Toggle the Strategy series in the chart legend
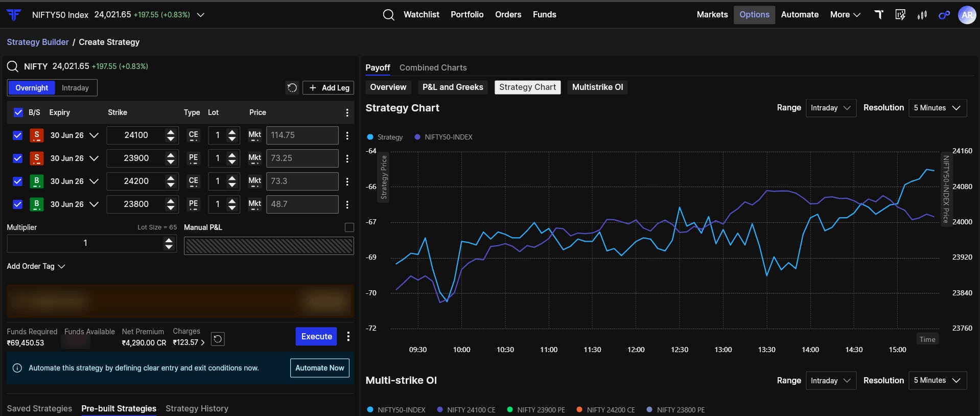This screenshot has width=980, height=416. pos(385,137)
